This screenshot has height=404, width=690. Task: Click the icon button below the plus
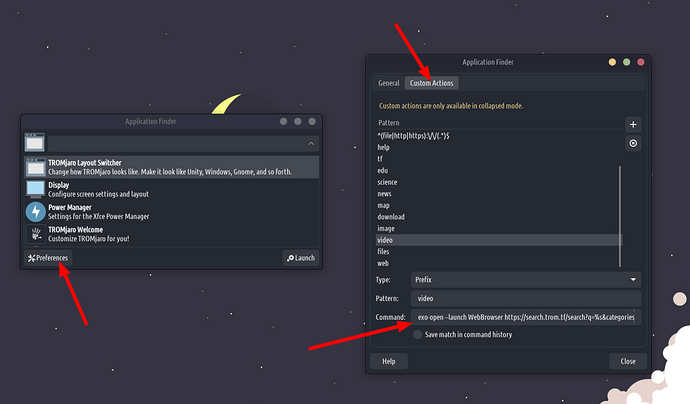click(x=633, y=143)
